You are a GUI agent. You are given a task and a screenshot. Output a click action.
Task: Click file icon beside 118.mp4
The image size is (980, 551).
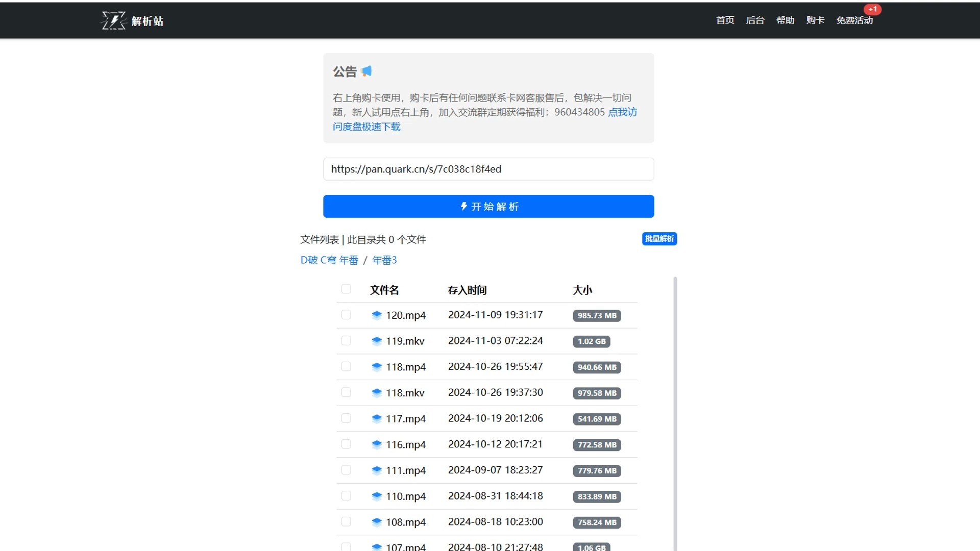377,367
